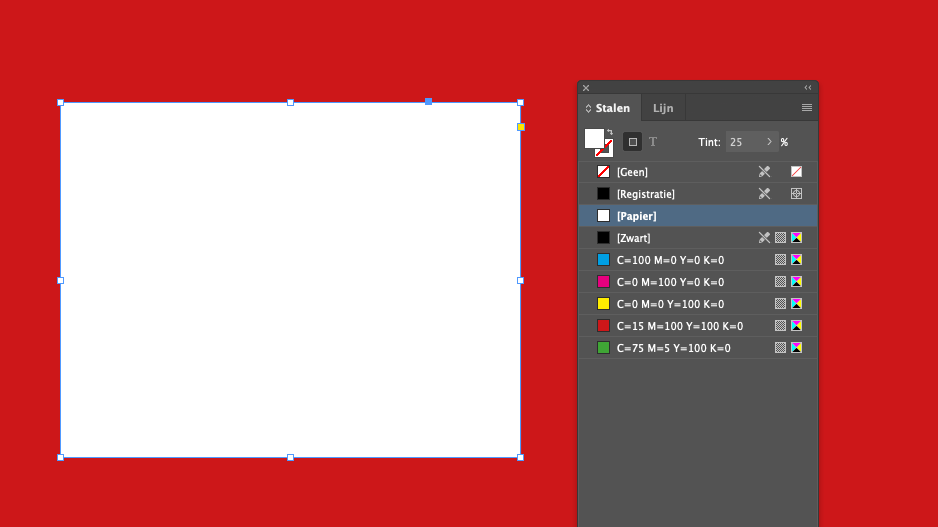
Task: Click CMYK mode icon on red row
Action: point(796,325)
